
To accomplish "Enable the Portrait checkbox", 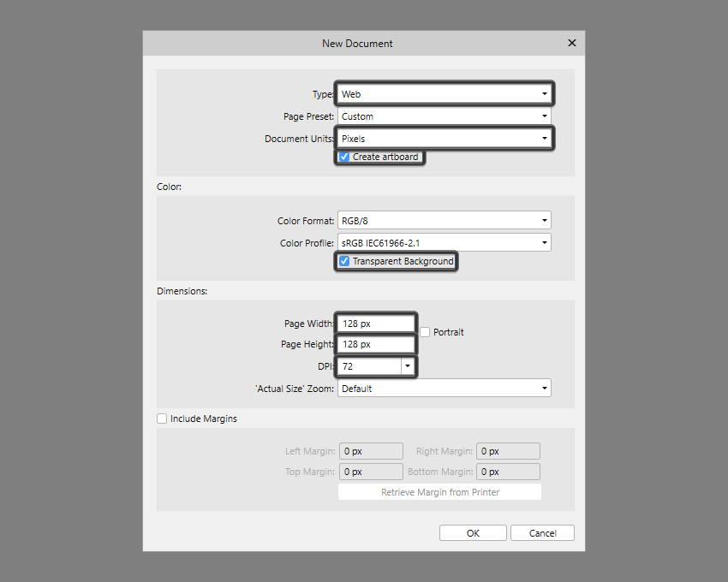I will (425, 332).
